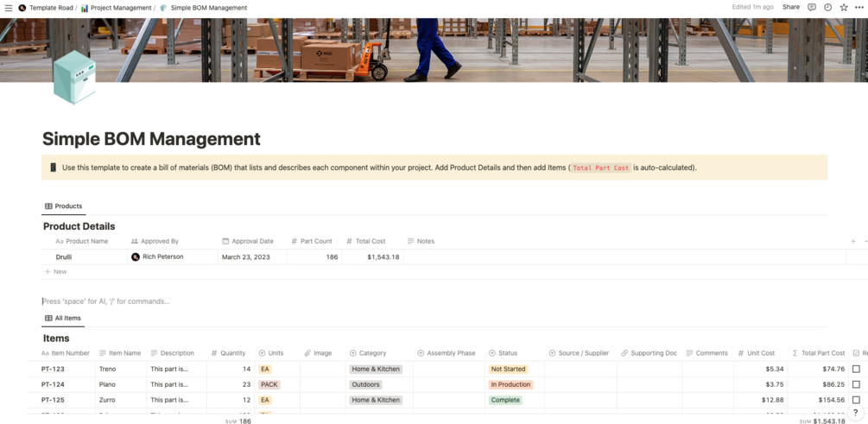The width and height of the screenshot is (868, 424).
Task: Click the Simple BOM Management page title
Action: coord(151,138)
